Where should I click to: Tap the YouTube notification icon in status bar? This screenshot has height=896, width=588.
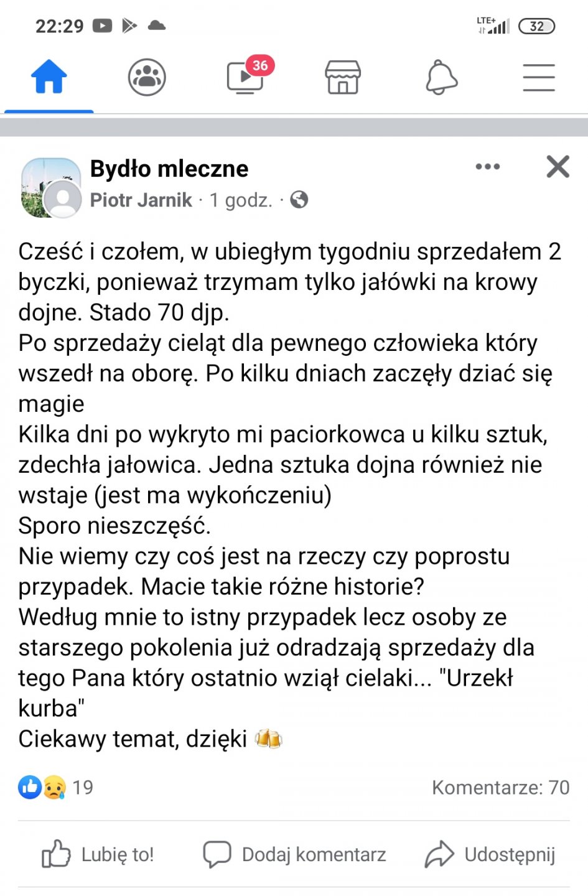click(x=102, y=26)
